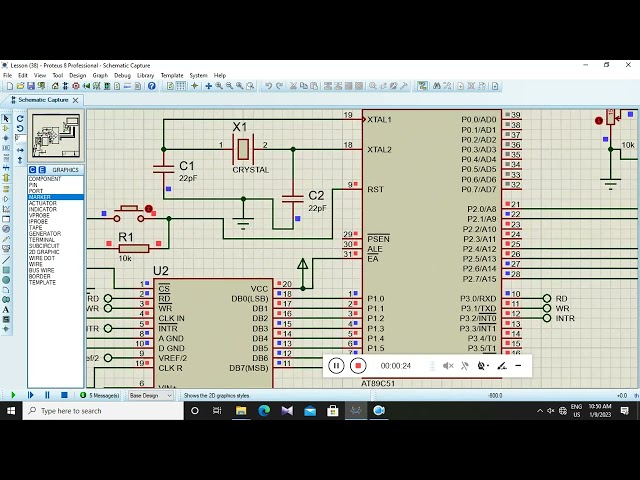Image resolution: width=640 pixels, height=480 pixels.
Task: Switch to the Schematic Capture tab
Action: click(x=43, y=100)
